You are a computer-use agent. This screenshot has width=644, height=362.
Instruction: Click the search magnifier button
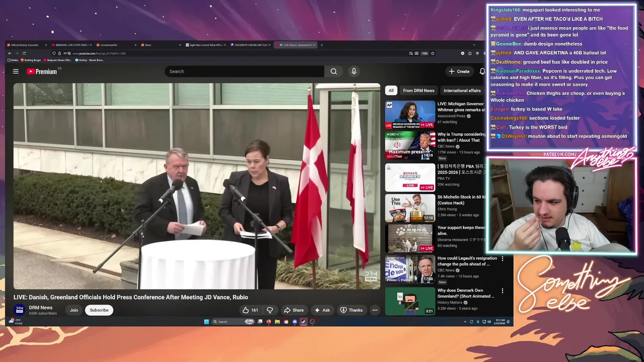[x=334, y=71]
